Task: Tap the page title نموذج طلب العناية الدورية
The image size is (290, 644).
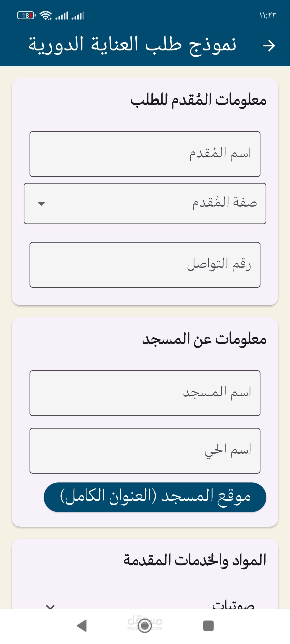Action: pos(132,45)
